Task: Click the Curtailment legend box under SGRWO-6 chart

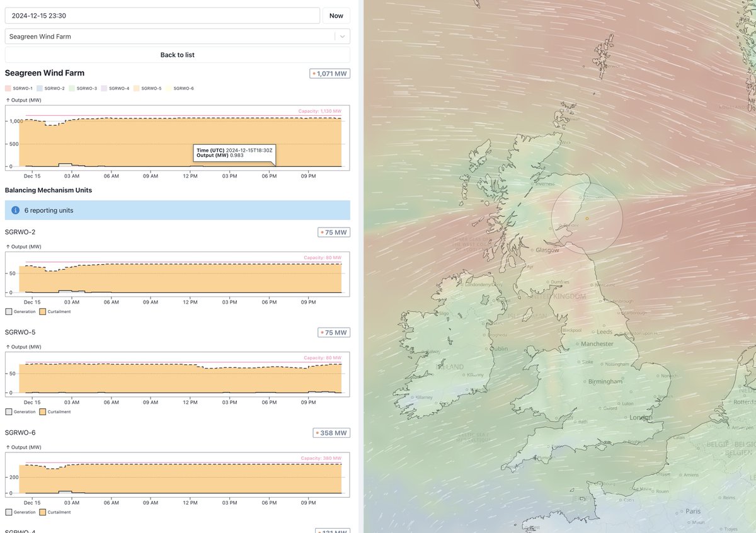Action: 43,512
